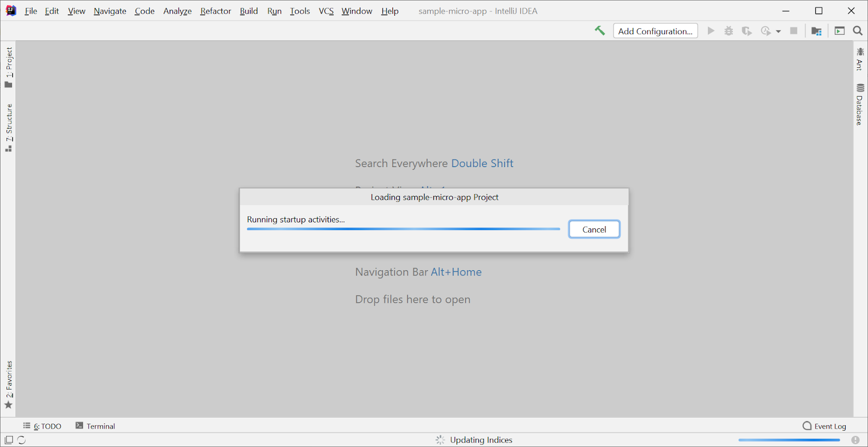Click Add Configuration button
Screen dimensions: 868x447
tap(655, 31)
